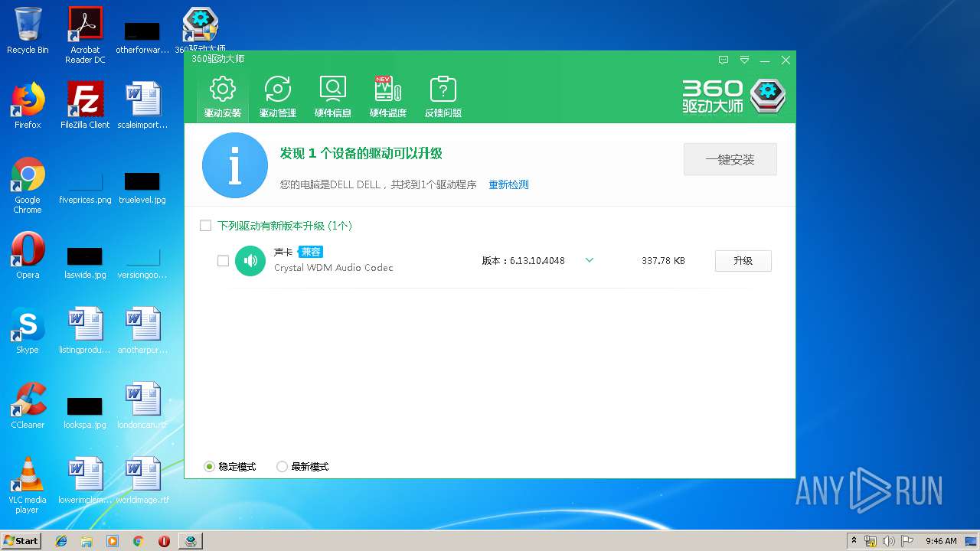
Task: Open FileZilla Client desktop icon
Action: pyautogui.click(x=85, y=106)
